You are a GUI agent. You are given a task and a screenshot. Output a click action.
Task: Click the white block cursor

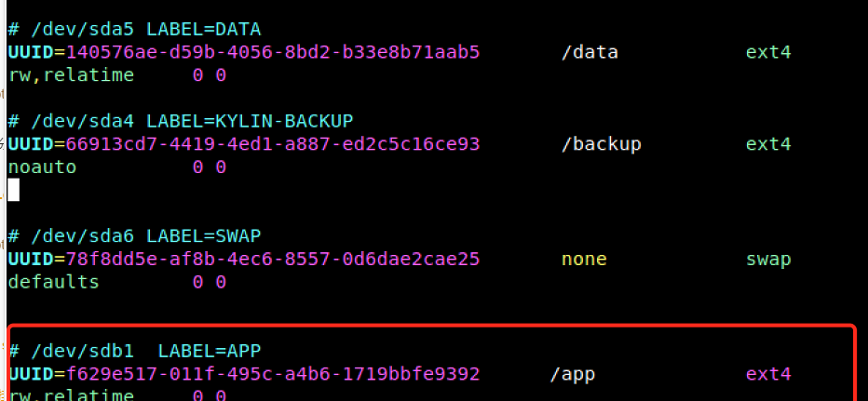pos(13,190)
